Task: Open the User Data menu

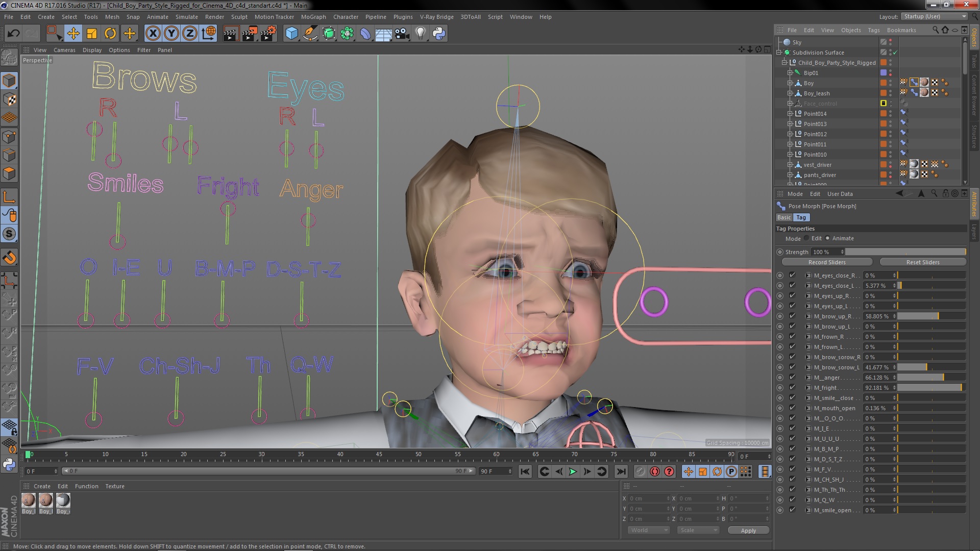Action: 840,194
